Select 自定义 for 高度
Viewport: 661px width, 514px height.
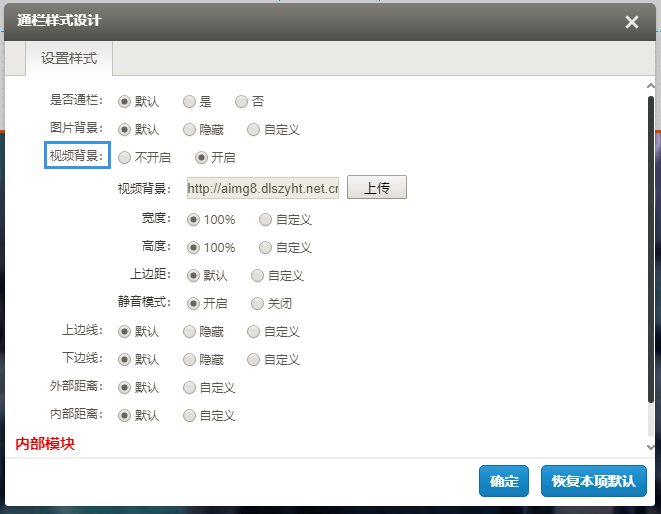(x=265, y=247)
